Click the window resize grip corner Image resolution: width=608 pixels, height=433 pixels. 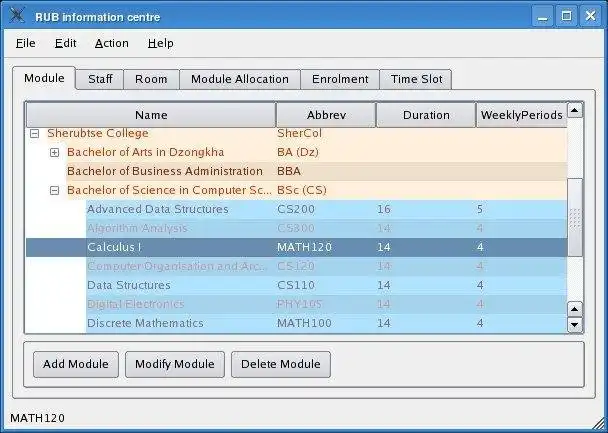(598, 424)
